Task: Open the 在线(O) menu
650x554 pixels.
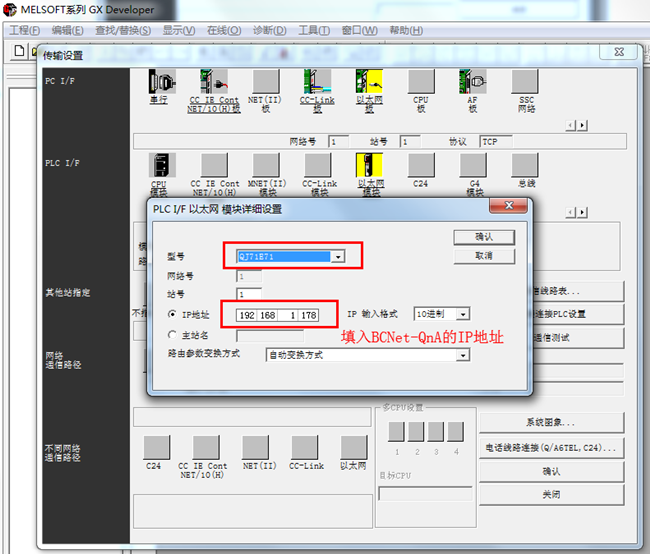Action: 224,31
